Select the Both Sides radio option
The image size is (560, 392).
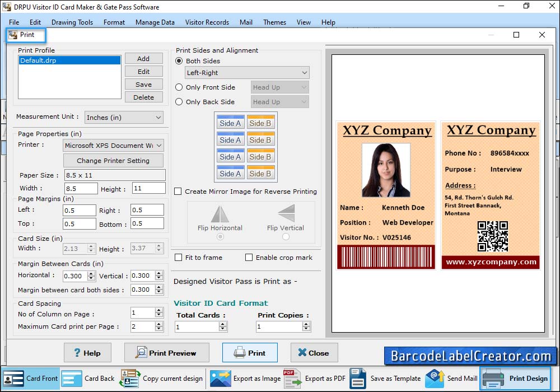pos(179,60)
